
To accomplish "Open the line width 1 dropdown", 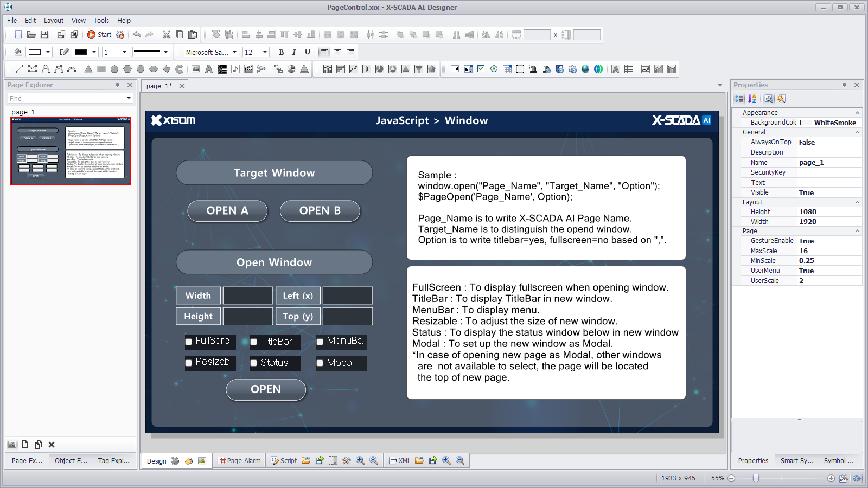I will pos(124,52).
